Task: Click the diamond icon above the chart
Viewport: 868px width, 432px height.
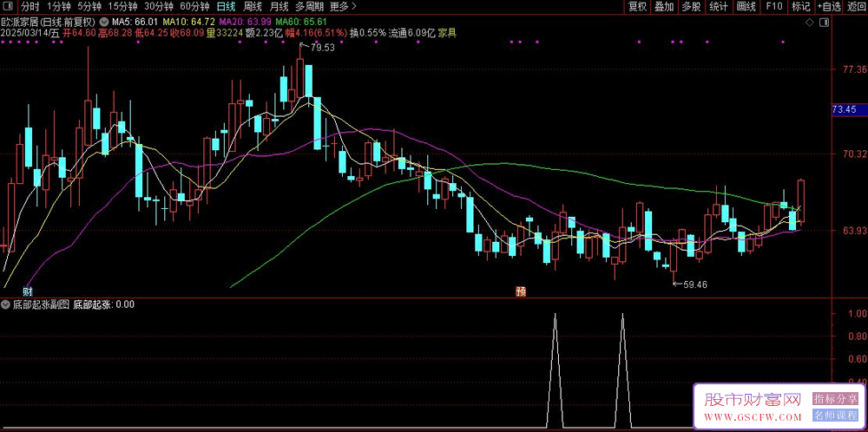Action: click(x=809, y=23)
